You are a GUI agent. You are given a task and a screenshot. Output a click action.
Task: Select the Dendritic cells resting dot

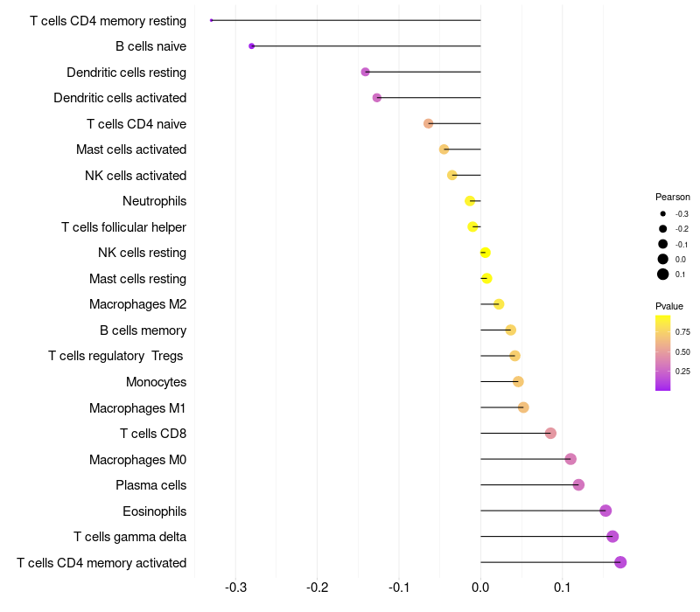366,72
